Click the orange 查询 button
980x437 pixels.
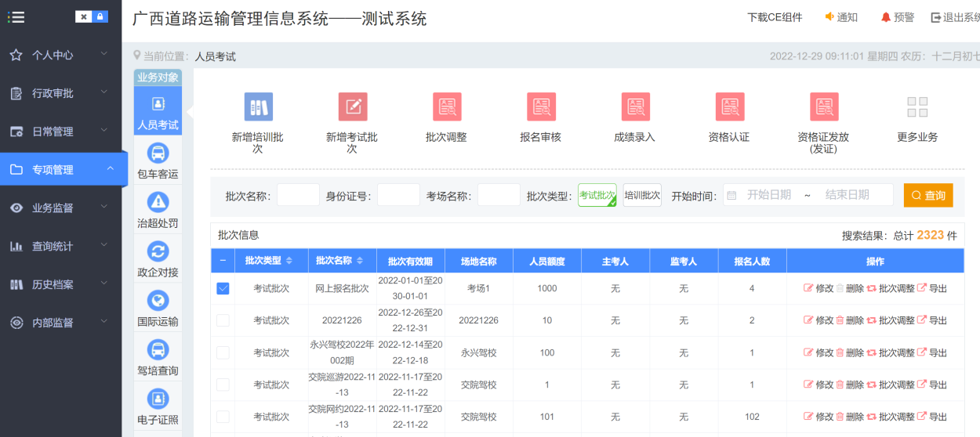click(928, 195)
